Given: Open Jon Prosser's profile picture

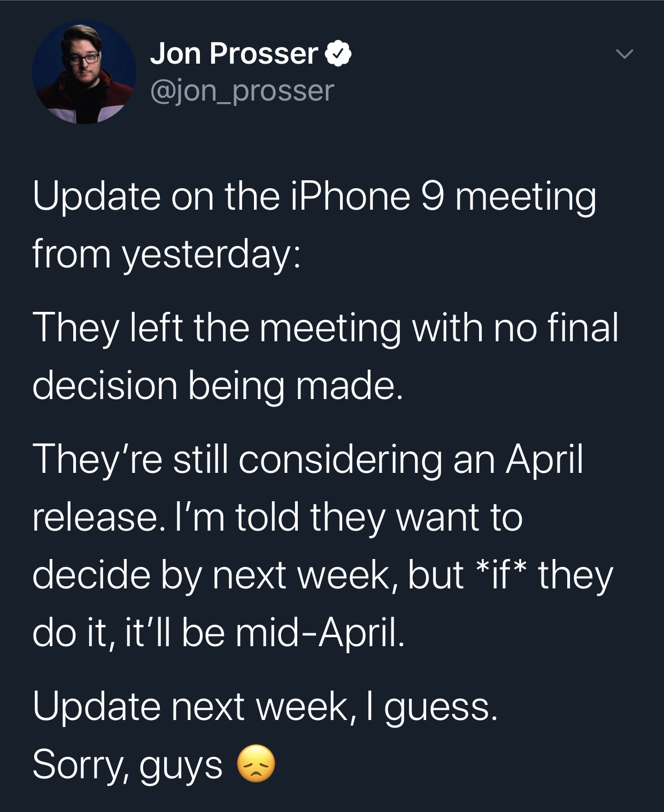Looking at the screenshot, I should pyautogui.click(x=84, y=72).
